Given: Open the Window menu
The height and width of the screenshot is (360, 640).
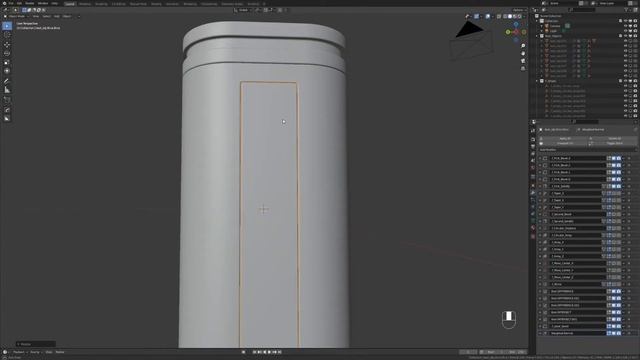Looking at the screenshot, I should click(x=43, y=3).
